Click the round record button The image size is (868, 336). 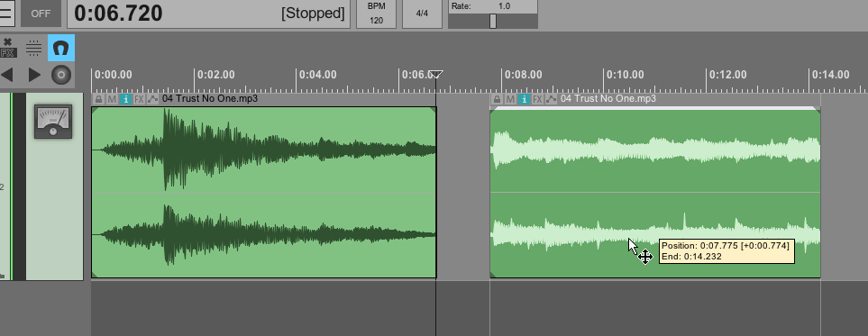[x=61, y=75]
